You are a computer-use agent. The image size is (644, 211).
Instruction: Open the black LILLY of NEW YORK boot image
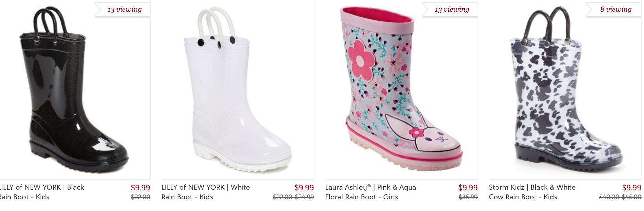click(x=75, y=90)
